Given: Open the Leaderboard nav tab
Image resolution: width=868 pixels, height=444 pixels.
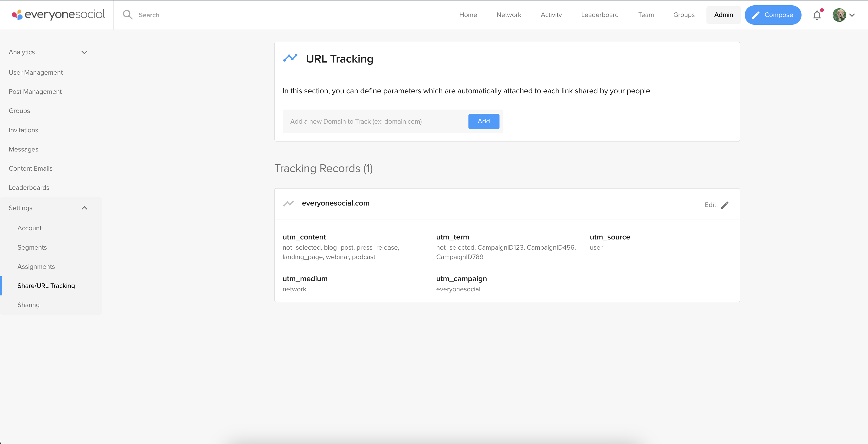Looking at the screenshot, I should tap(599, 15).
